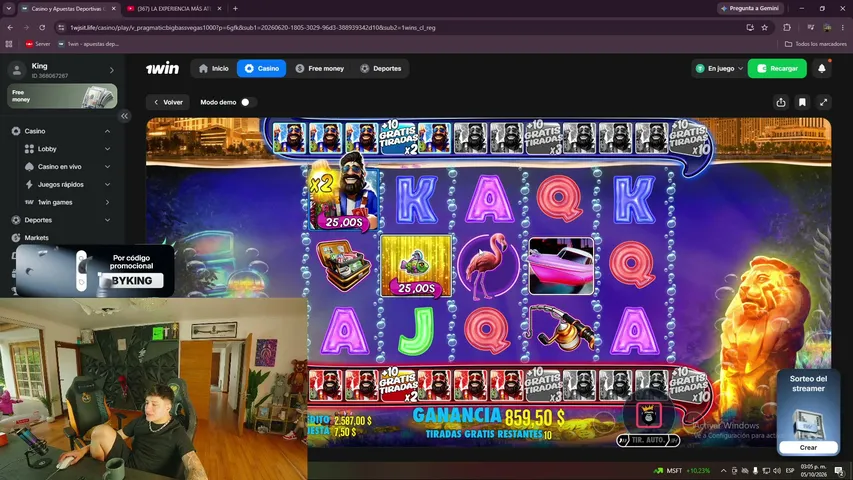The height and width of the screenshot is (480, 853).
Task: Click the crowned gorilla spin button
Action: [x=648, y=415]
